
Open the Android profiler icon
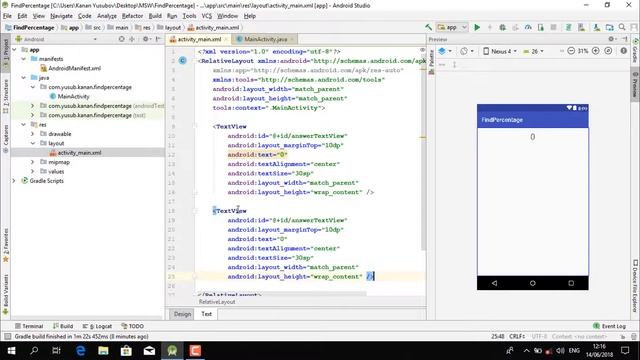tap(528, 27)
